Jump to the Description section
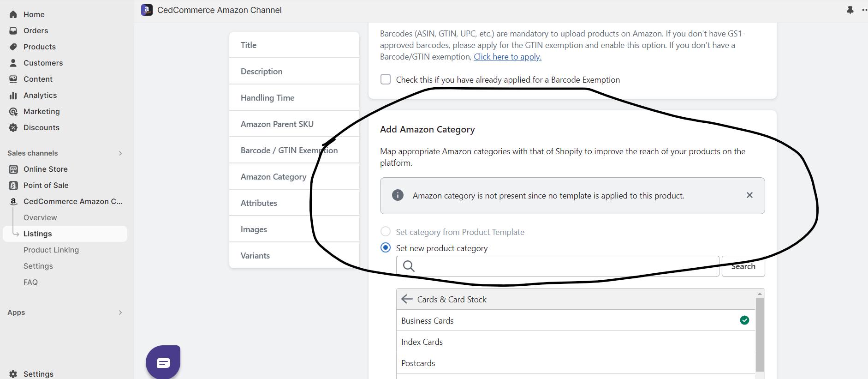 click(294, 71)
